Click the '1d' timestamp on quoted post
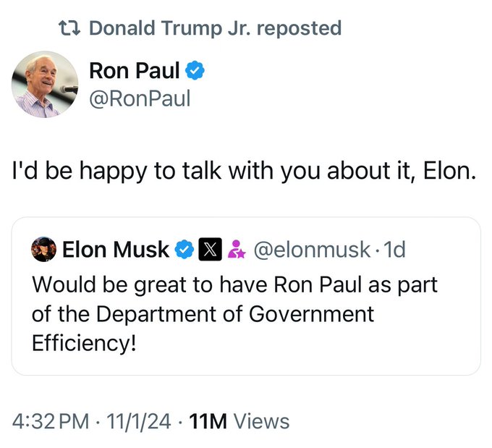492x448 pixels. click(394, 250)
